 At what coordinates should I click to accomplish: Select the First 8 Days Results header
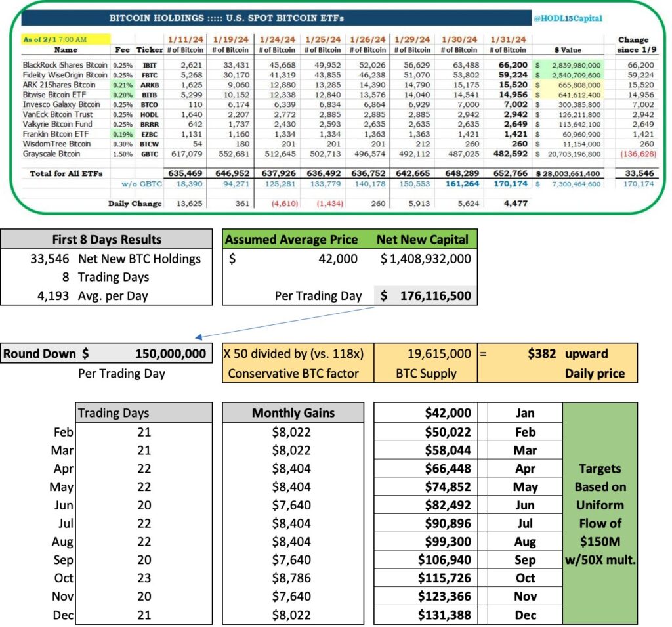coord(108,239)
